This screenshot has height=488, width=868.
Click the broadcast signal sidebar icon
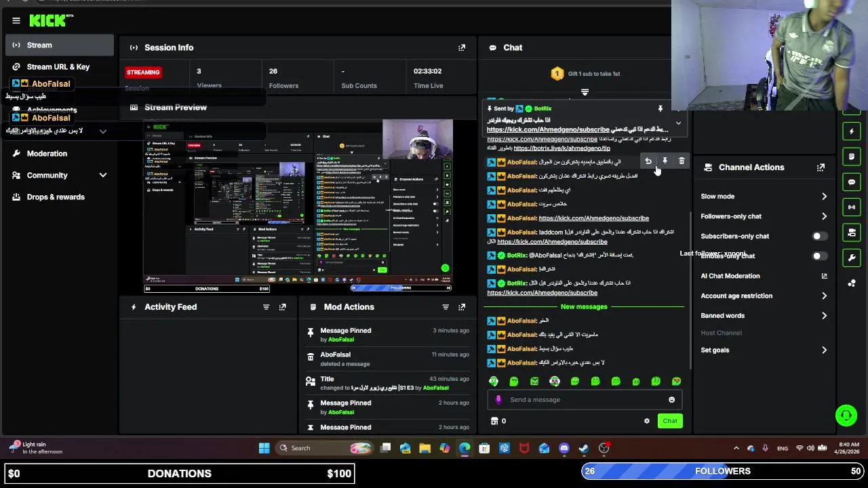[852, 207]
